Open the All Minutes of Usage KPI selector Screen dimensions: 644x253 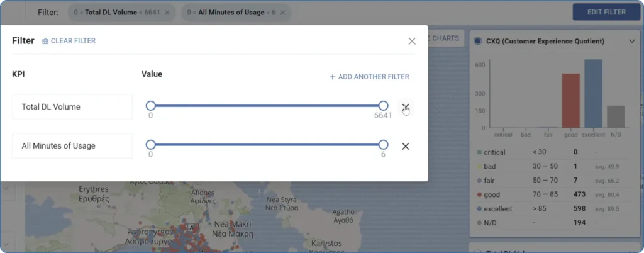(x=72, y=146)
